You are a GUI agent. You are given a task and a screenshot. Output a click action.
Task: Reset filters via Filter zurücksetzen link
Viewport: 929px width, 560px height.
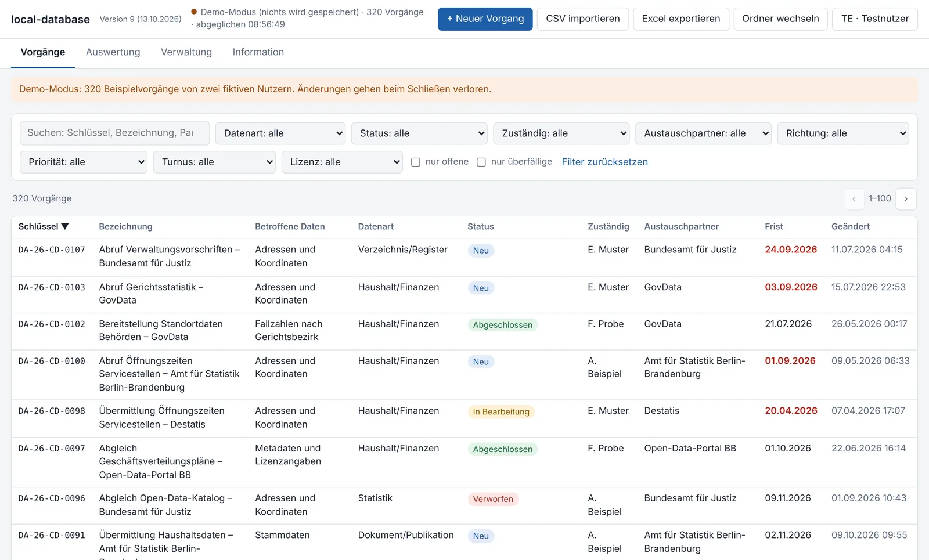pos(605,162)
